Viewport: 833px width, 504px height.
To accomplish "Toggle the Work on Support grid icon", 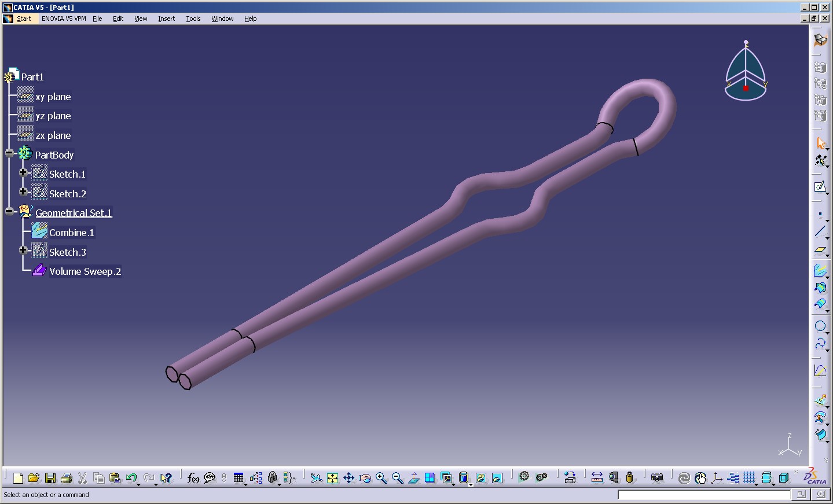I will coord(749,478).
